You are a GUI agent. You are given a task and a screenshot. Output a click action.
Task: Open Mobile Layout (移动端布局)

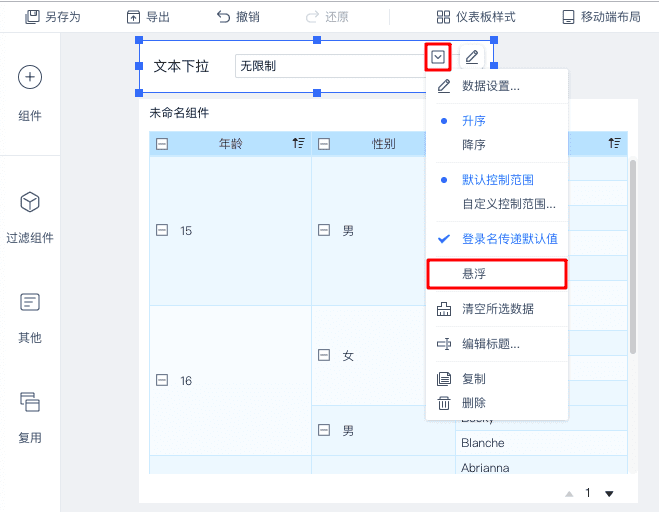(x=601, y=17)
